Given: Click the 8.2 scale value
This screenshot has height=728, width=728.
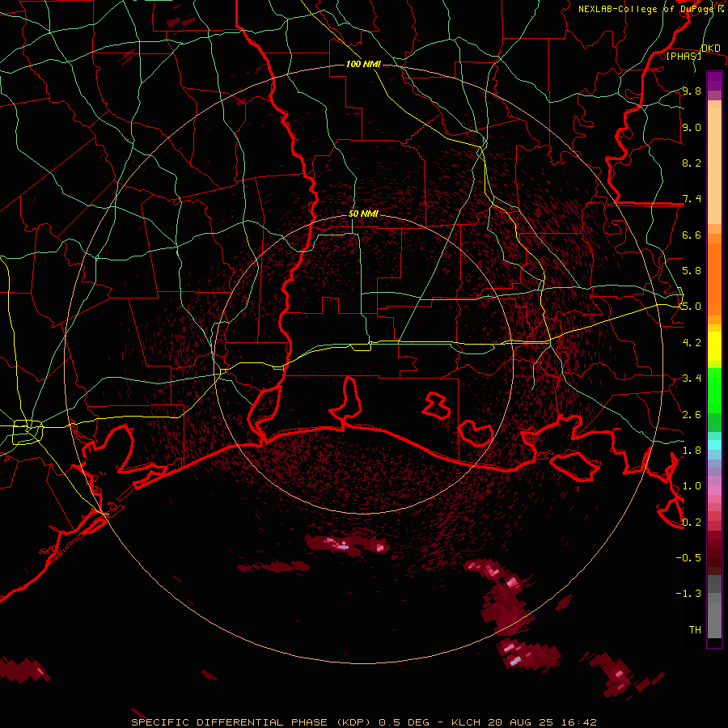Looking at the screenshot, I should coord(692,163).
